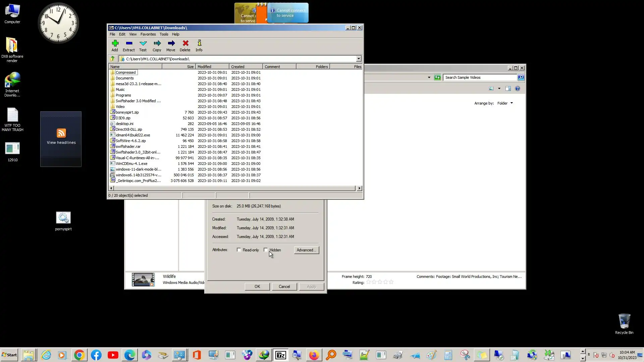Image resolution: width=644 pixels, height=362 pixels.
Task: Open the Arrange by Folder dropdown
Action: pyautogui.click(x=505, y=103)
